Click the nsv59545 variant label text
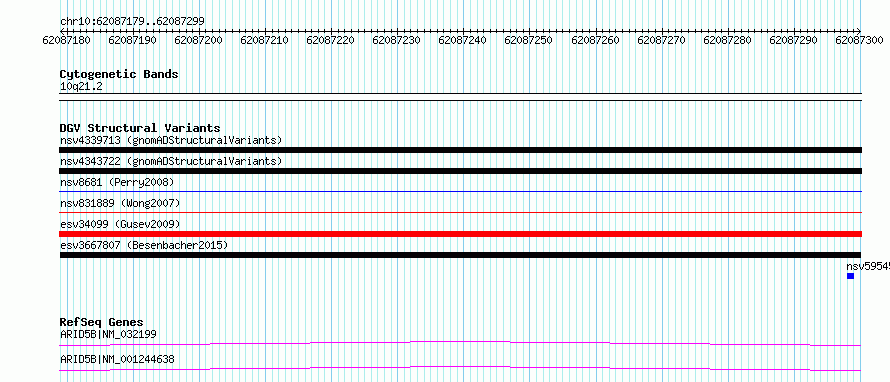The image size is (890, 382). 868,266
